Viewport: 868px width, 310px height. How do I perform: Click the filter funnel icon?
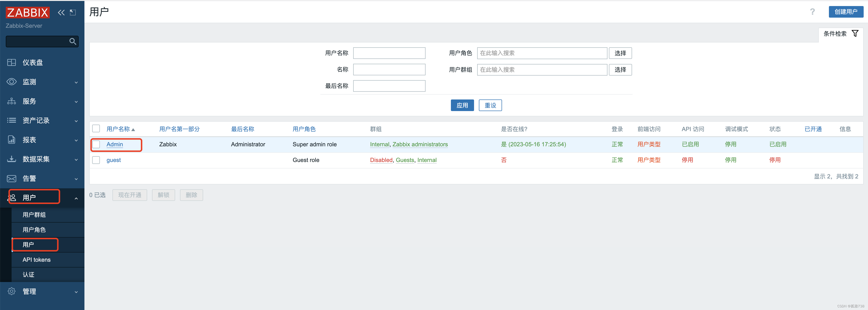point(855,33)
